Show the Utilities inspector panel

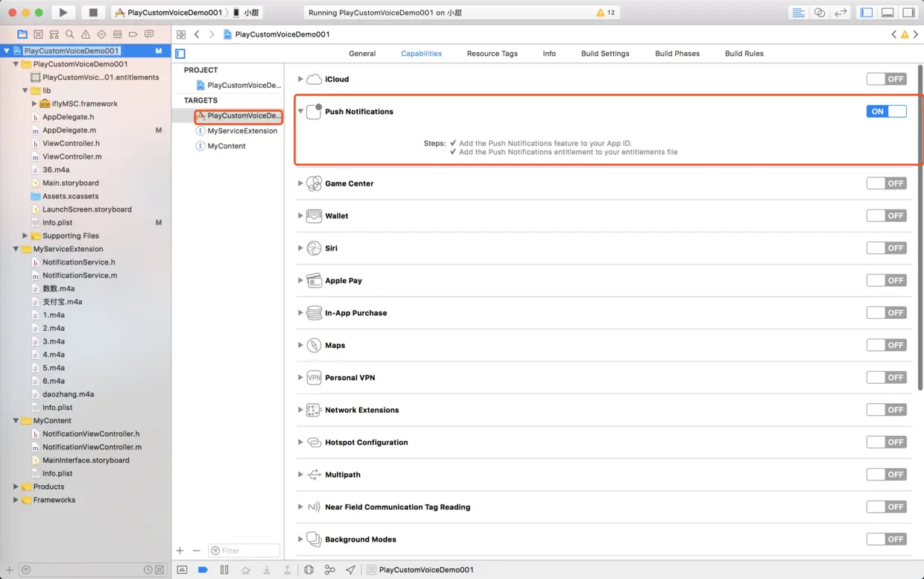click(x=908, y=13)
